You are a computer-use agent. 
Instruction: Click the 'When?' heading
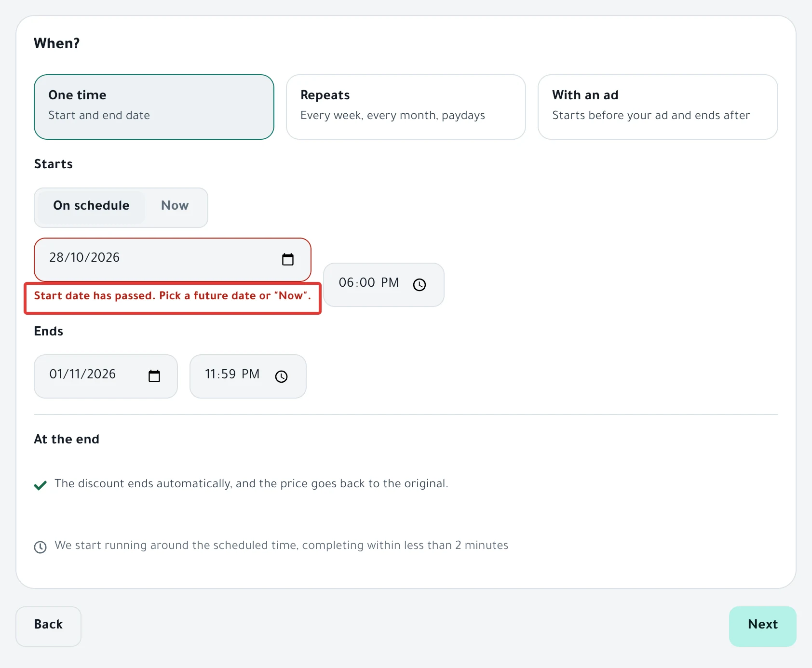pos(57,43)
